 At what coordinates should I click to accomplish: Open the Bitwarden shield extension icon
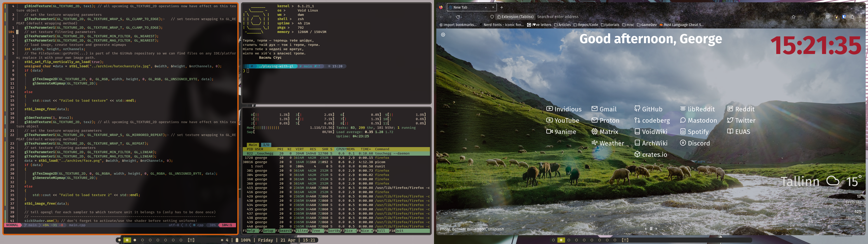[x=844, y=16]
